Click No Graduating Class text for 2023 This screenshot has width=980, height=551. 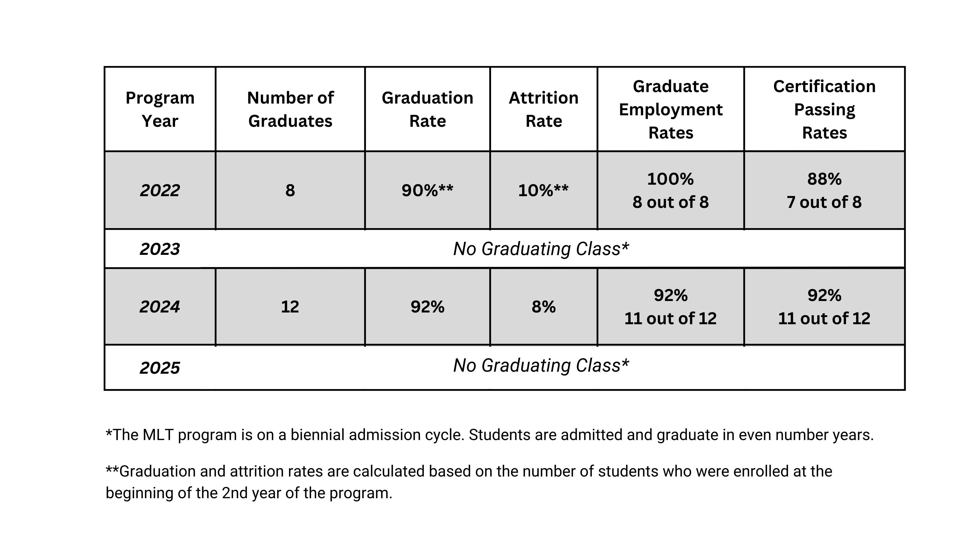[x=541, y=249]
